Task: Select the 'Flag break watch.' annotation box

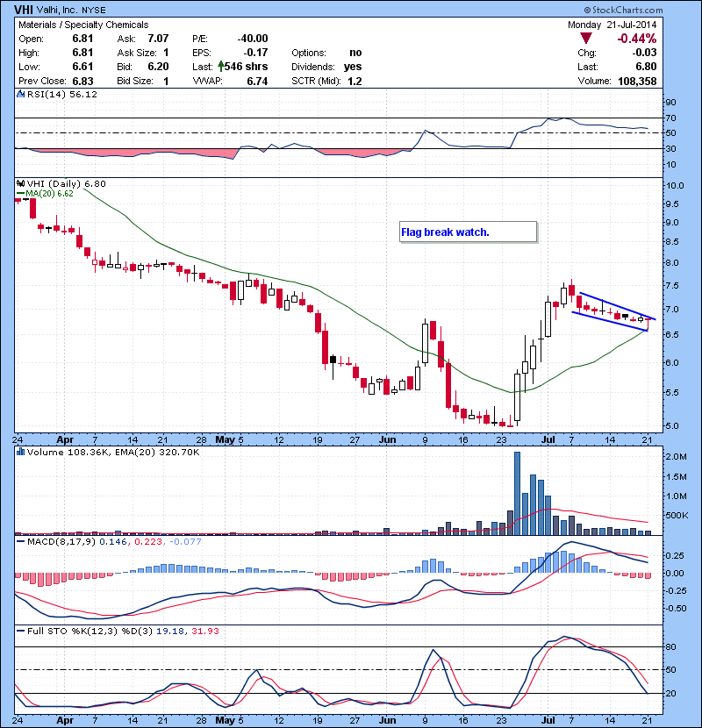Action: pyautogui.click(x=466, y=232)
